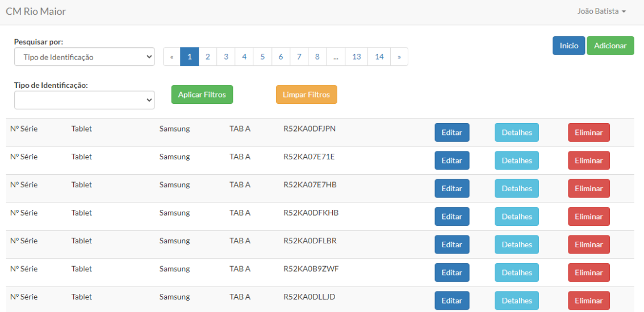Apply filters with Aplicar Filtros button
Screen dimensions: 644x312
[x=202, y=94]
